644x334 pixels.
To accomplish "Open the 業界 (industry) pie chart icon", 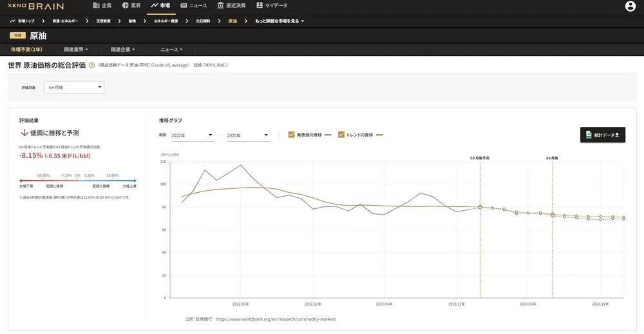I will coord(126,5).
